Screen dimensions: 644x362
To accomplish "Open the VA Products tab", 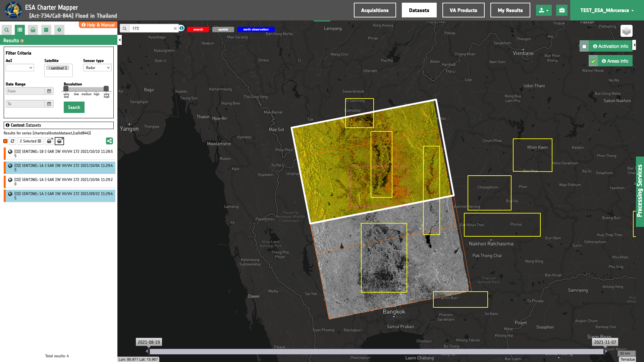I will click(464, 10).
